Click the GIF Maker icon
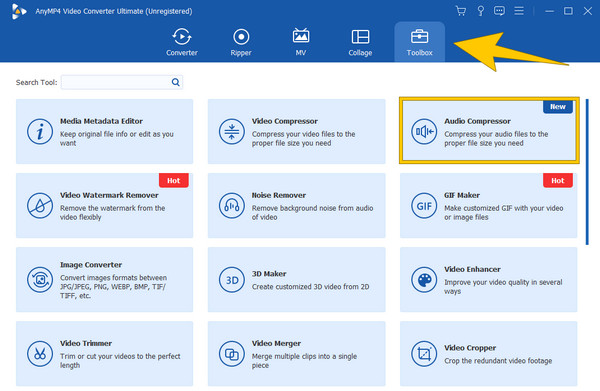Image resolution: width=600 pixels, height=391 pixels. coord(424,206)
